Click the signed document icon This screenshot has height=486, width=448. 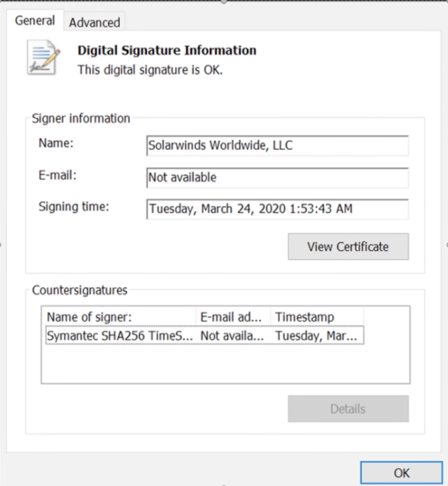tap(43, 57)
